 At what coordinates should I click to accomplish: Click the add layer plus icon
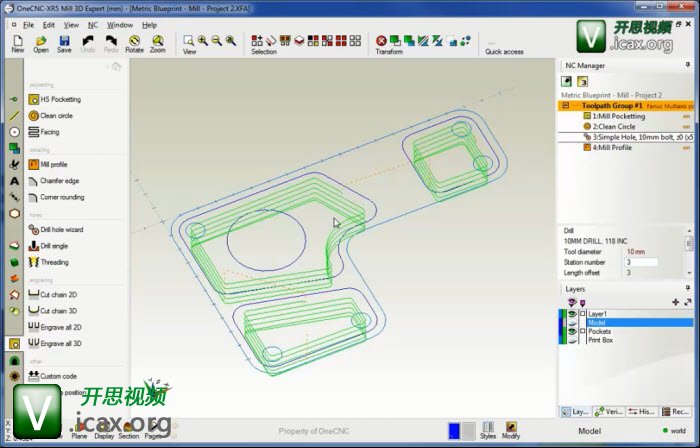click(x=675, y=303)
